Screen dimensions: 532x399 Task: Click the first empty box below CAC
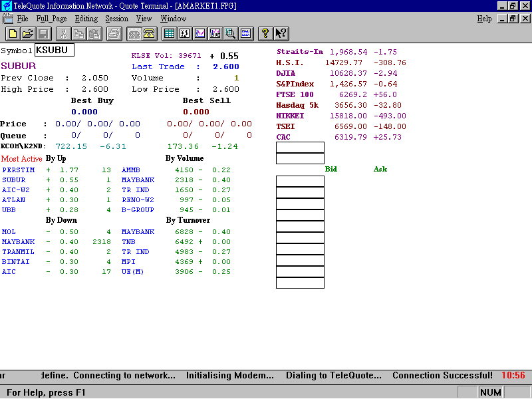click(x=301, y=148)
